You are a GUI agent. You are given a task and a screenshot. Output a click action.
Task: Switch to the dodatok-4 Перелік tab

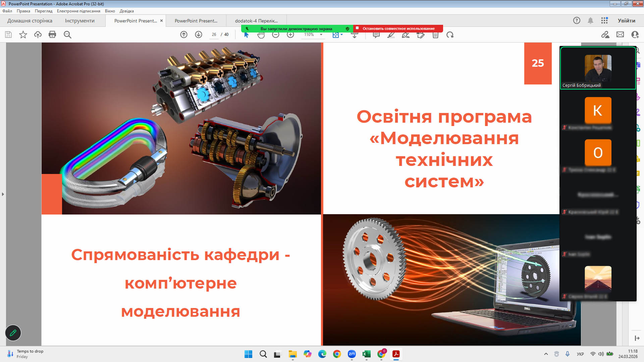coord(256,21)
